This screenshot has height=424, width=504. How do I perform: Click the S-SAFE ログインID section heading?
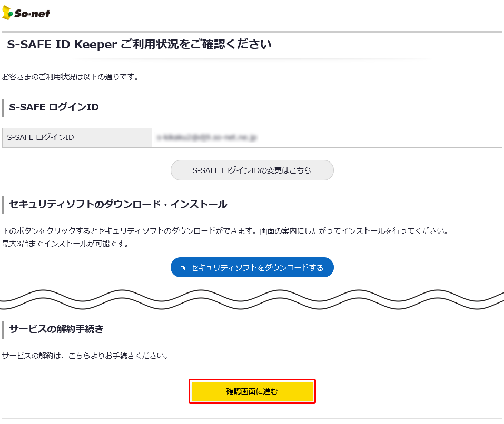pos(54,107)
